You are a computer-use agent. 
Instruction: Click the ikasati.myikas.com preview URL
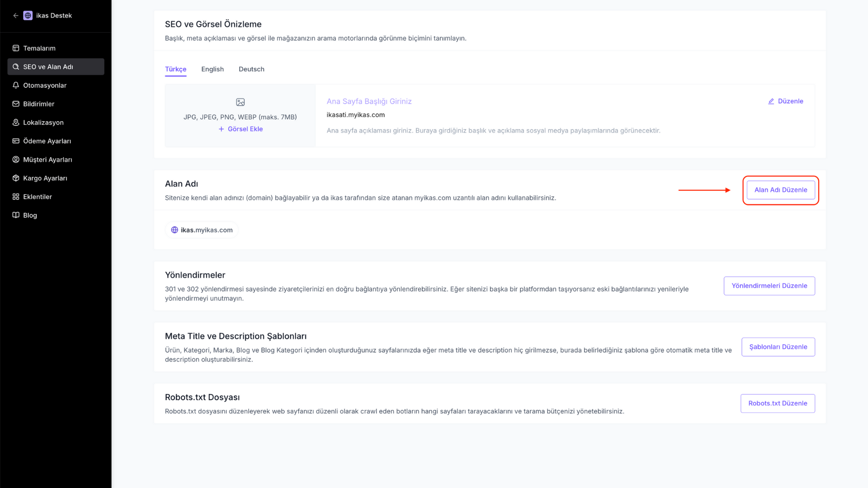pyautogui.click(x=356, y=115)
